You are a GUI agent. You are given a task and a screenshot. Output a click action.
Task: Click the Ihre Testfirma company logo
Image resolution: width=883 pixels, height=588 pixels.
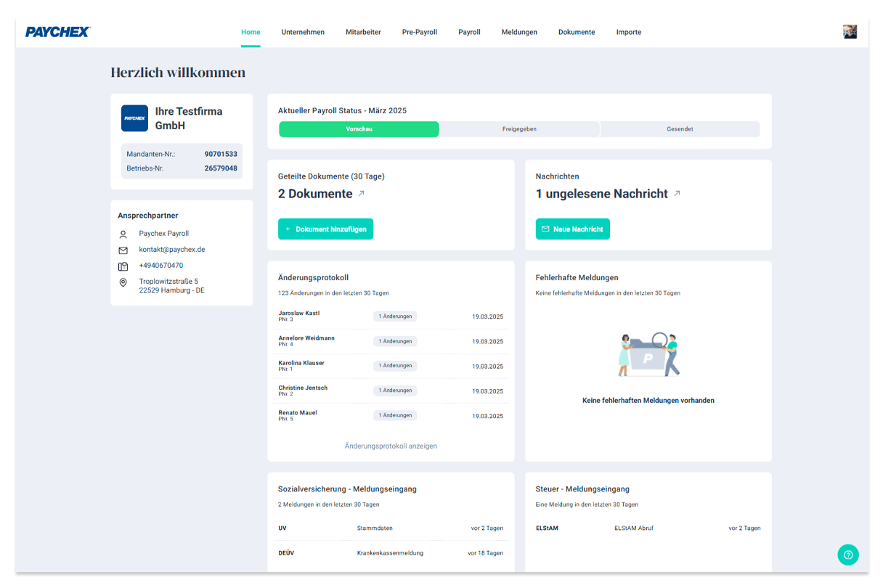coord(134,118)
